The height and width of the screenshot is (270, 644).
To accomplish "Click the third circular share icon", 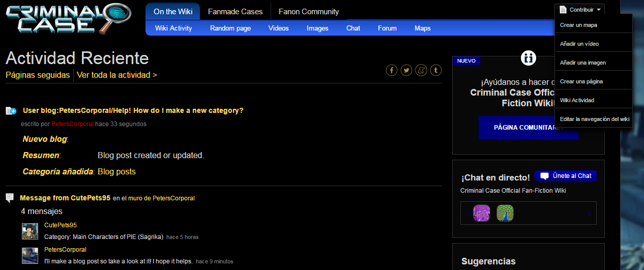I will click(x=421, y=70).
